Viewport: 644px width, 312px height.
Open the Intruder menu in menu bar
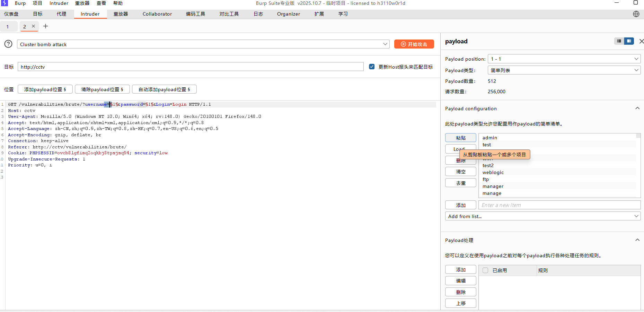point(59,3)
